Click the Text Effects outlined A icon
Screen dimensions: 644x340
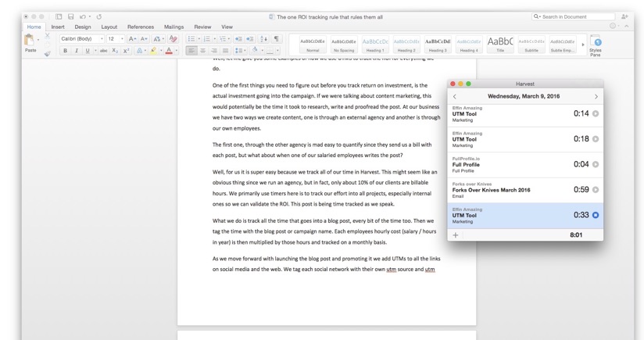click(139, 51)
